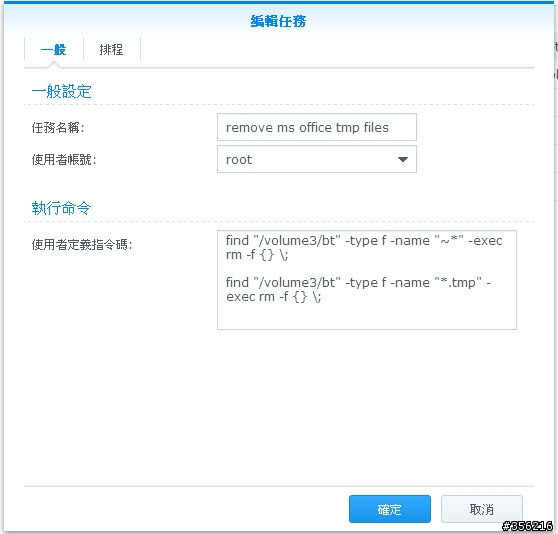Click the dropdown arrow next to root
Viewport: 558px width, 534px height.
[403, 159]
